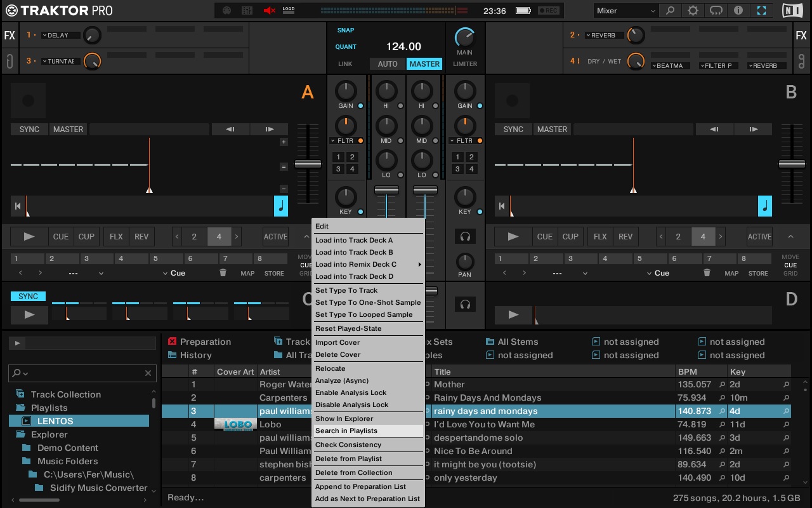Open the REVERB effect dropdown in FX 2
This screenshot has width=812, height=508.
tap(603, 36)
